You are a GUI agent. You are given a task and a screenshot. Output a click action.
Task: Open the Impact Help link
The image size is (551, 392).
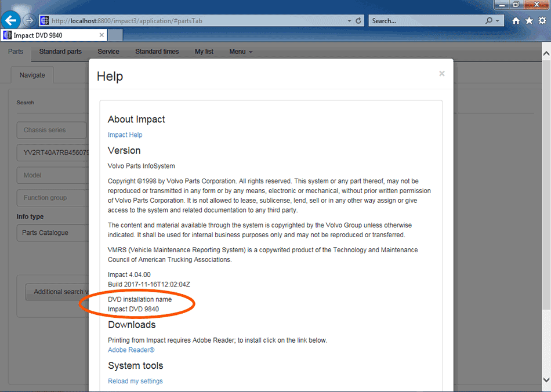(x=125, y=135)
